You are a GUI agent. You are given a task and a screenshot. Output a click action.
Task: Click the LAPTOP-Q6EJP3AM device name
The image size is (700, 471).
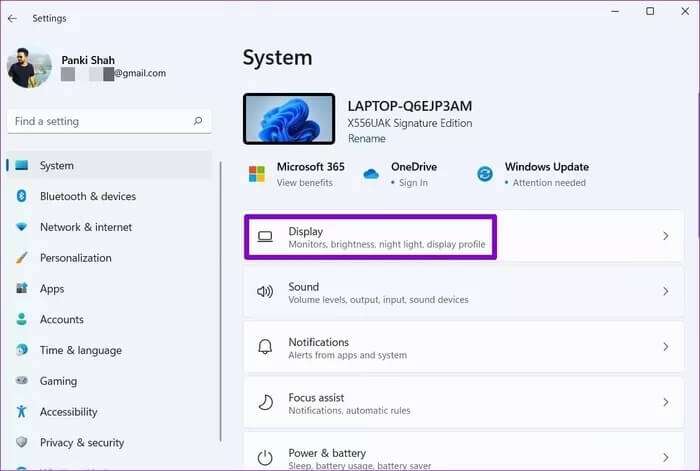coord(409,106)
